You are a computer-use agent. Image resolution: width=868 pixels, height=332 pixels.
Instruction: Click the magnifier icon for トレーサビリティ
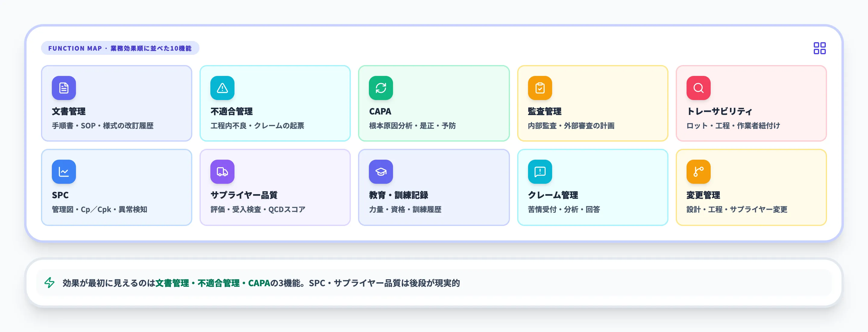698,88
